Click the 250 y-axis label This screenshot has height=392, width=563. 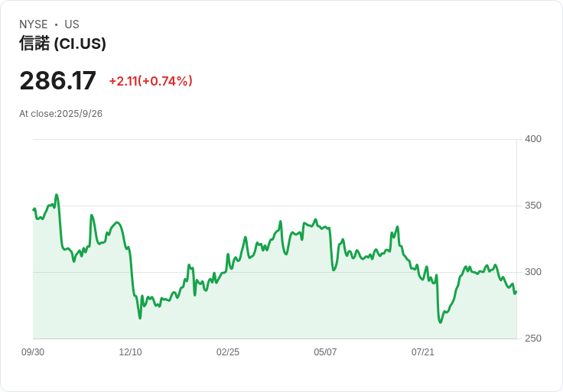[x=533, y=339]
